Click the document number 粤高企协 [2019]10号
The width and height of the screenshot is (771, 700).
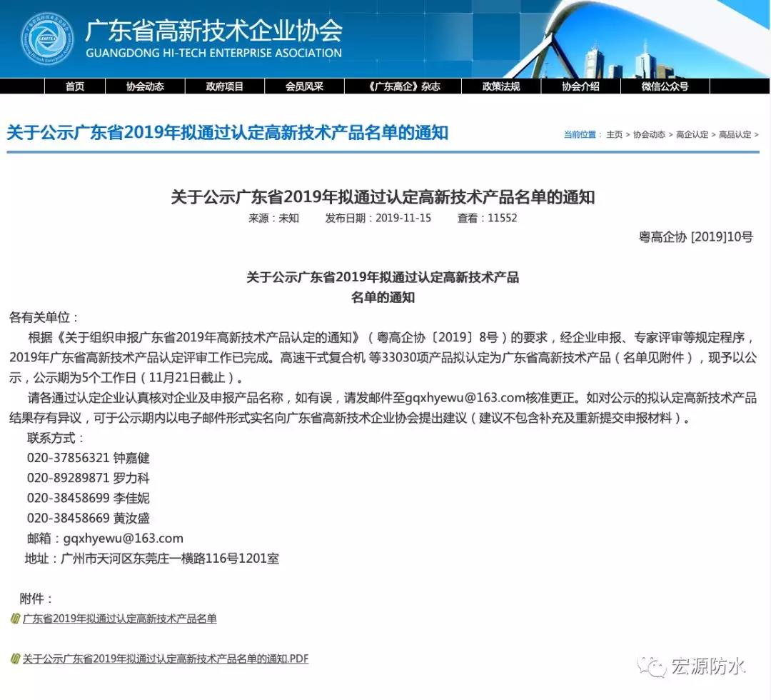click(x=696, y=237)
